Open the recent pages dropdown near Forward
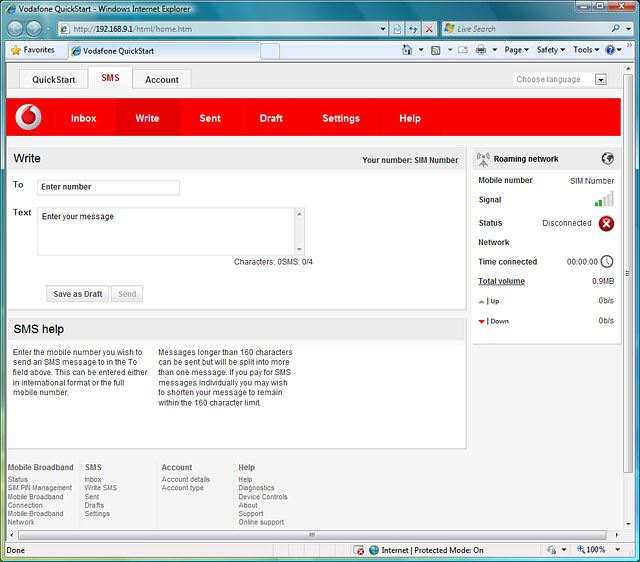This screenshot has height=562, width=640. pyautogui.click(x=48, y=29)
